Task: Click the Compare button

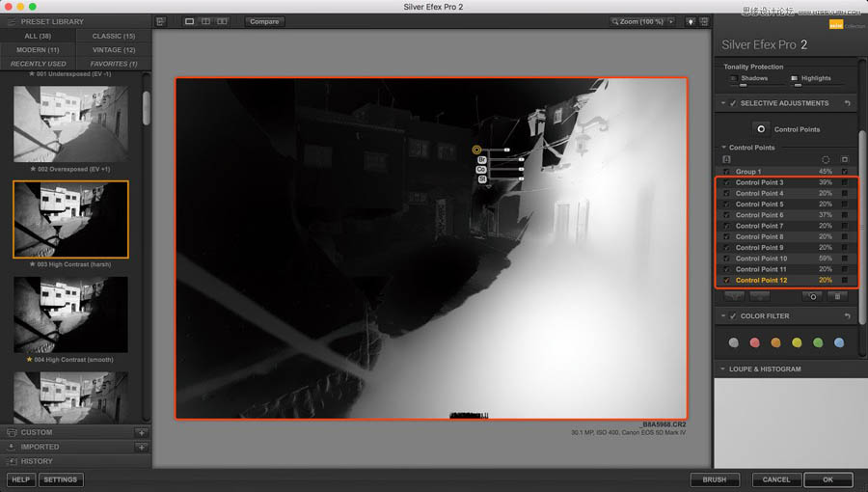Action: 264,21
